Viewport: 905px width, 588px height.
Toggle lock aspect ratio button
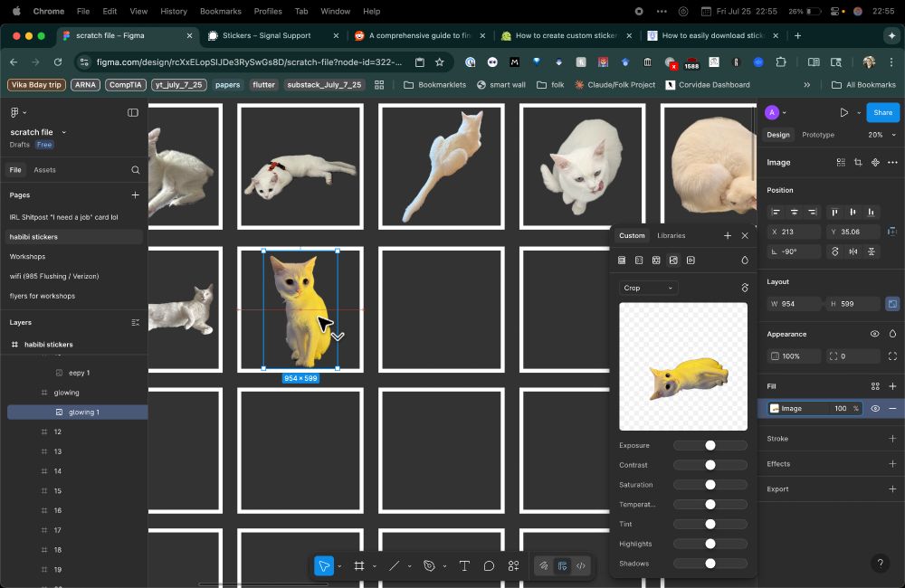click(x=892, y=304)
